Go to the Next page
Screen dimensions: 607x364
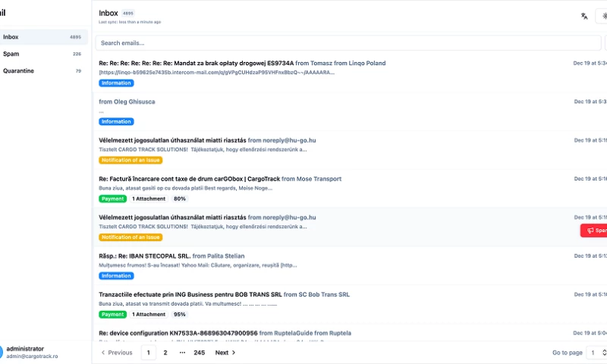[225, 353]
